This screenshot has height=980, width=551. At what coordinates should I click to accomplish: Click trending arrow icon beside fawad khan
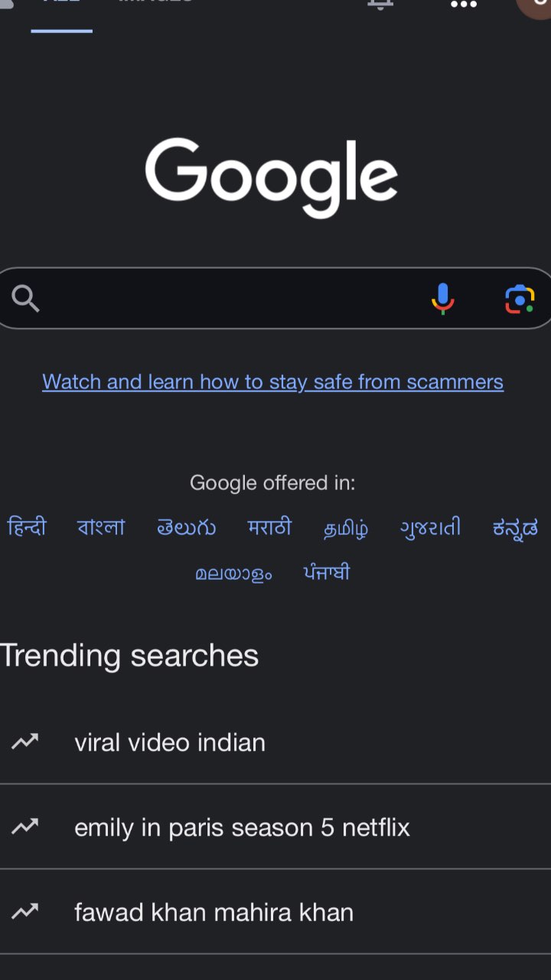(24, 912)
